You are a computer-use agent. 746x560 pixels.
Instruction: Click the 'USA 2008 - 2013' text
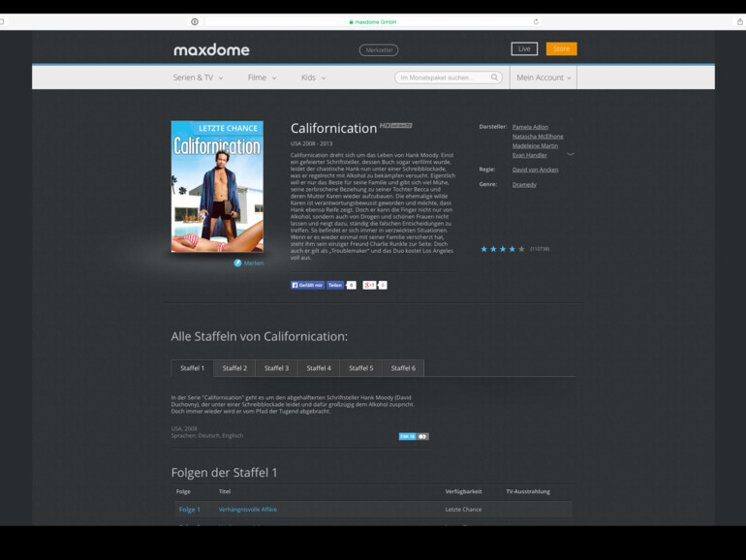[x=312, y=143]
